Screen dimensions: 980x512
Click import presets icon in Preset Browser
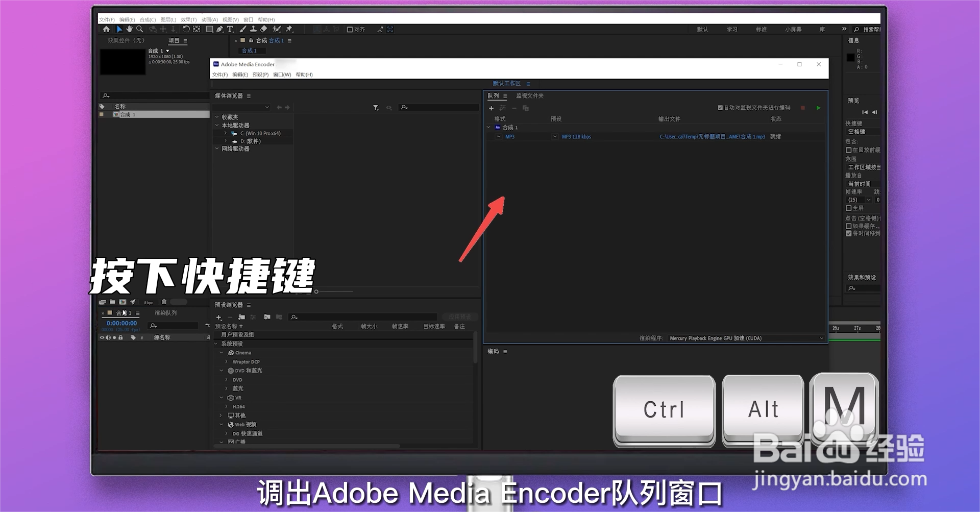(x=267, y=318)
